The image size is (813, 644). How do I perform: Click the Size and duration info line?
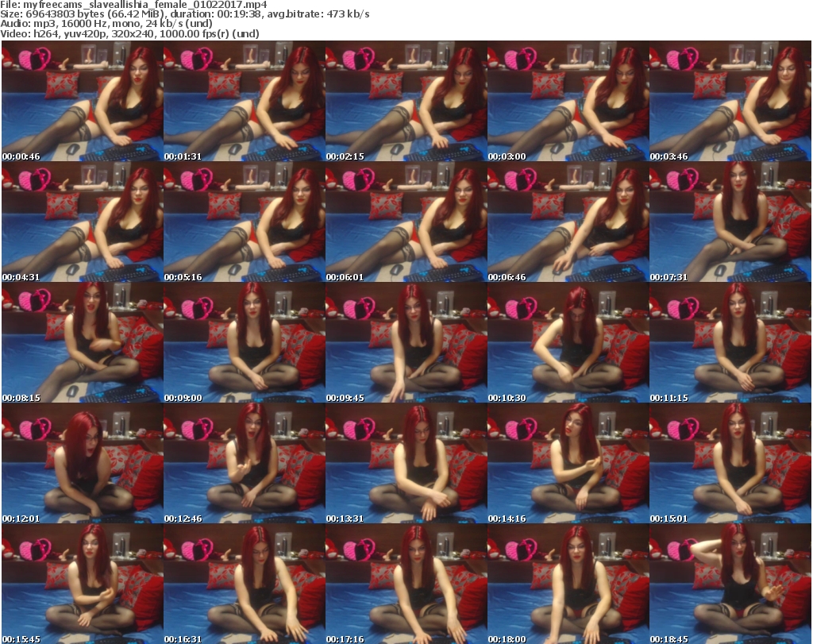pos(184,14)
